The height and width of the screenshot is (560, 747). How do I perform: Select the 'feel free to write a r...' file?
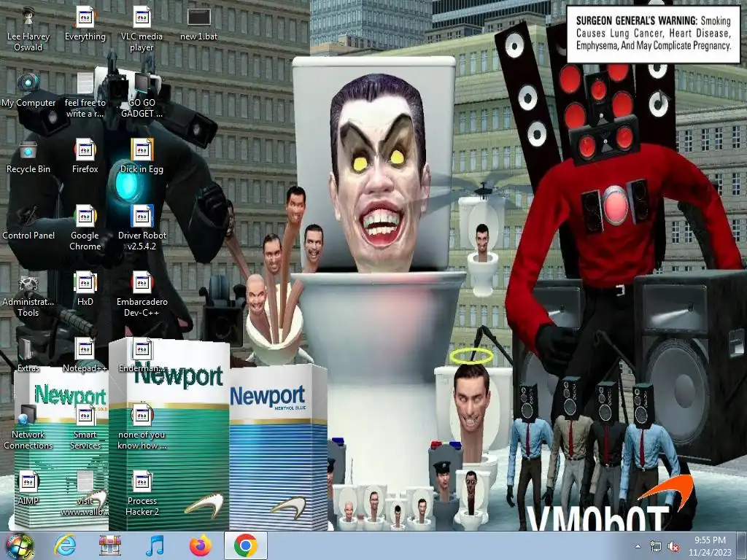85,96
